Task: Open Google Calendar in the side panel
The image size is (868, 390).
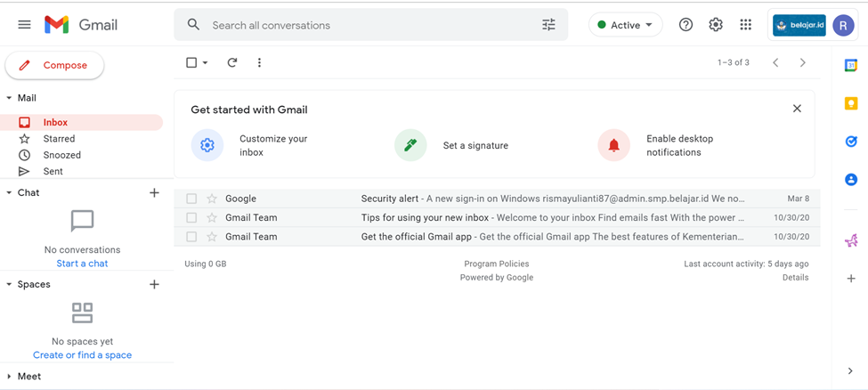Action: 850,66
